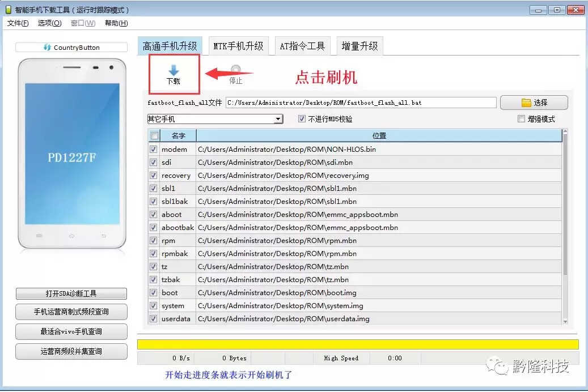Click the 位置 column header
The width and height of the screenshot is (588, 392).
pyautogui.click(x=379, y=135)
